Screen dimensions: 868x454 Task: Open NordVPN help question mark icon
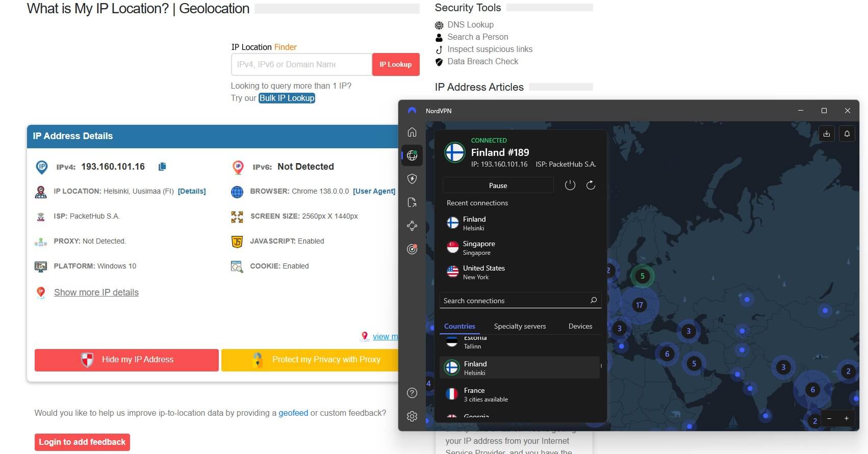click(x=412, y=393)
